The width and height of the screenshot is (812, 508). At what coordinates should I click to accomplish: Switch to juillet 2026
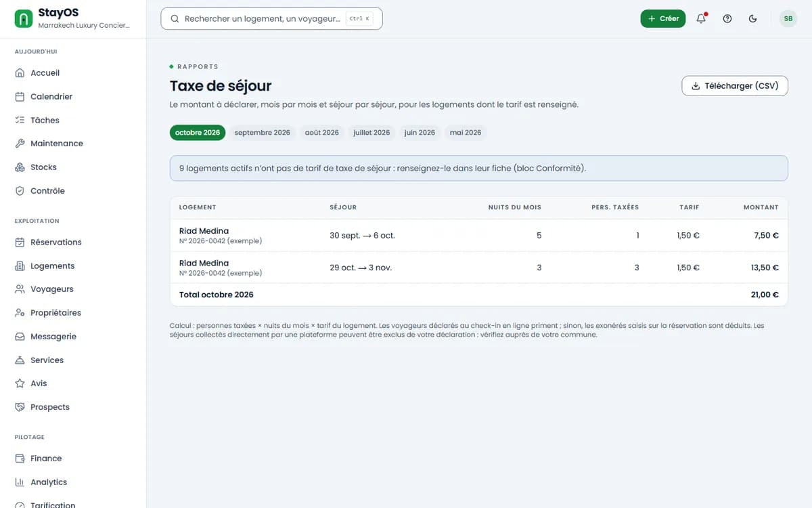click(372, 133)
